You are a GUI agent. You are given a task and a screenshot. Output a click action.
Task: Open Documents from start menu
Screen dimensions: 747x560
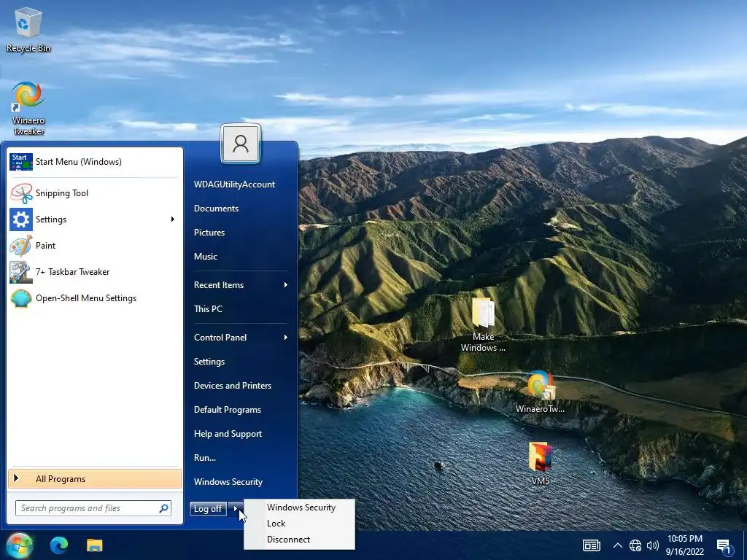pyautogui.click(x=216, y=209)
